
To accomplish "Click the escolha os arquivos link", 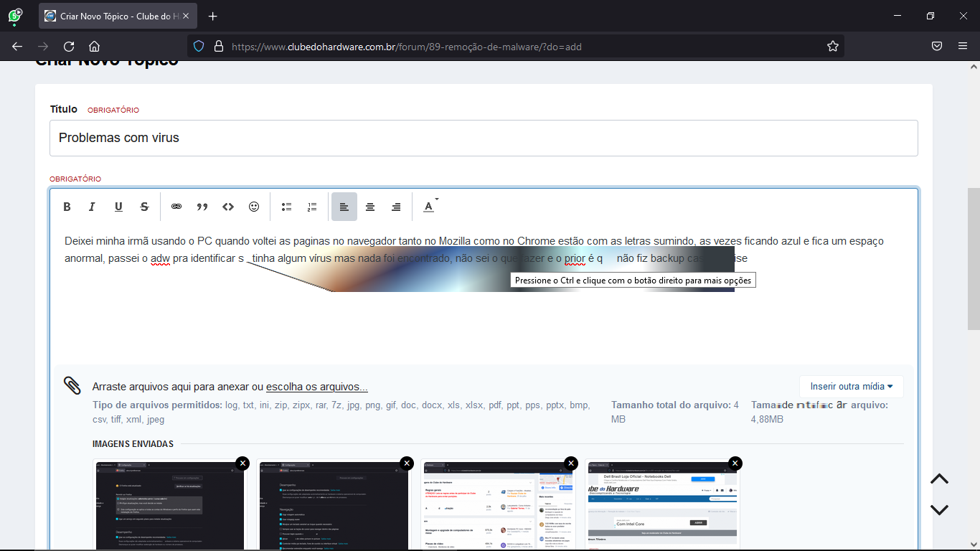I will 317,387.
